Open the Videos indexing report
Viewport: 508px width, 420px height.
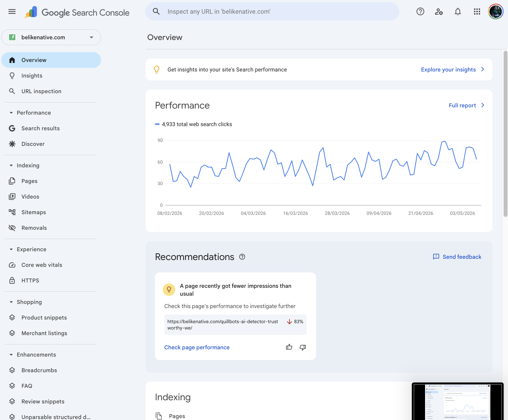[51, 197]
